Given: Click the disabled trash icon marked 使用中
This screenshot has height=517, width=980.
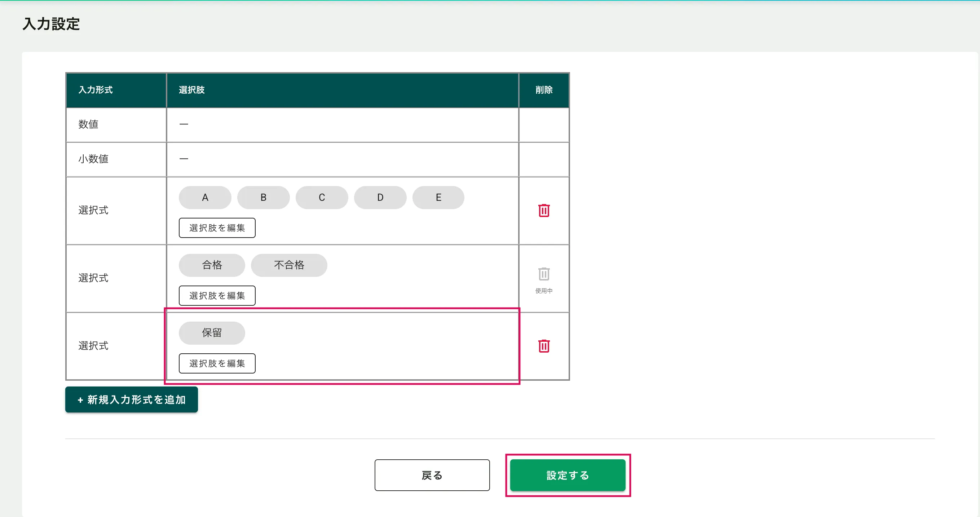Looking at the screenshot, I should pos(544,274).
